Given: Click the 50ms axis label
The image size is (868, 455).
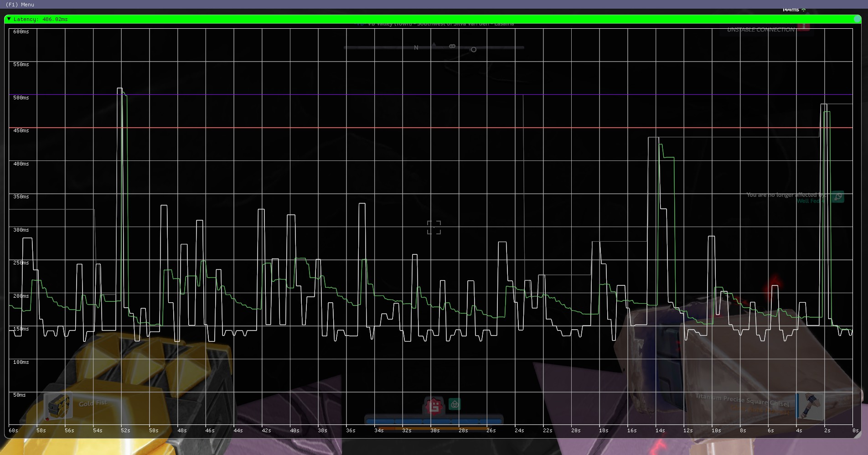Looking at the screenshot, I should [20, 395].
